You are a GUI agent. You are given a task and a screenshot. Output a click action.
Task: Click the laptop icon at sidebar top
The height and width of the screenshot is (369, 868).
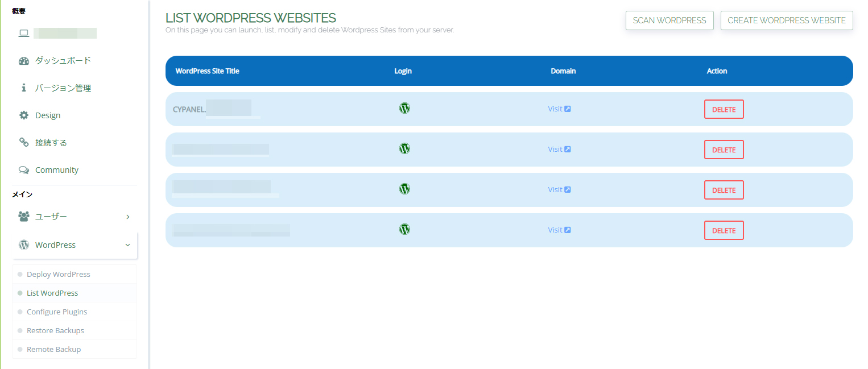23,33
